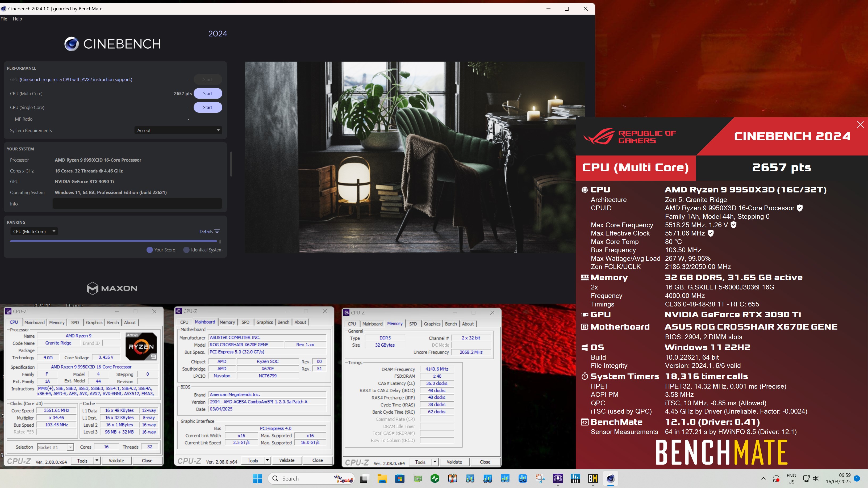Image resolution: width=868 pixels, height=488 pixels.
Task: Open the File menu in Cinebench
Action: pyautogui.click(x=4, y=19)
